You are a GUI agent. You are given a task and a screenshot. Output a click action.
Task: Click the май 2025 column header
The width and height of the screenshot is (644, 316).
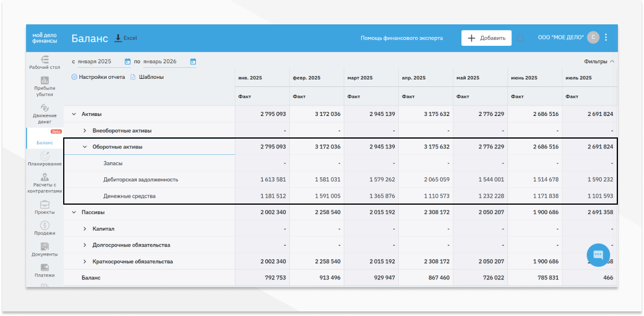click(x=468, y=78)
